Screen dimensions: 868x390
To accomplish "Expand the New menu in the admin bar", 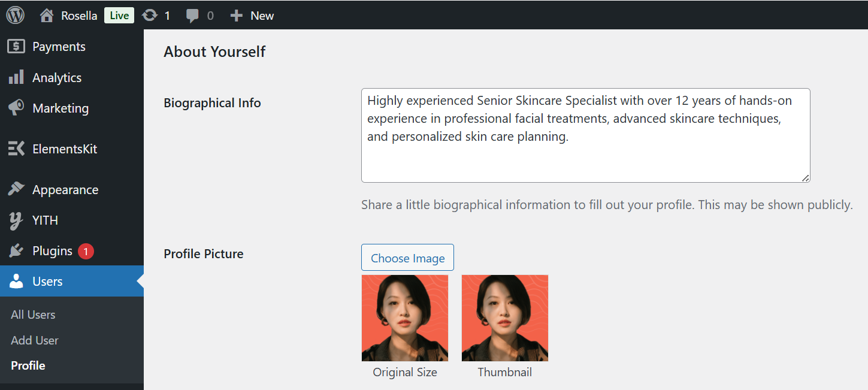I will [252, 15].
